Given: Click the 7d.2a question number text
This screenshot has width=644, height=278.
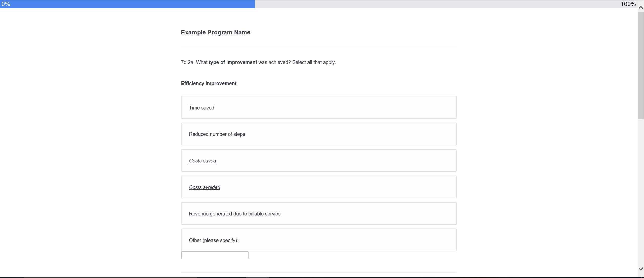Looking at the screenshot, I should pyautogui.click(x=187, y=62).
